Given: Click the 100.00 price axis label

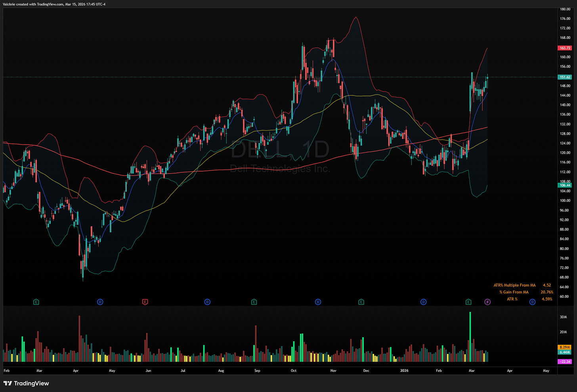Looking at the screenshot, I should (565, 201).
